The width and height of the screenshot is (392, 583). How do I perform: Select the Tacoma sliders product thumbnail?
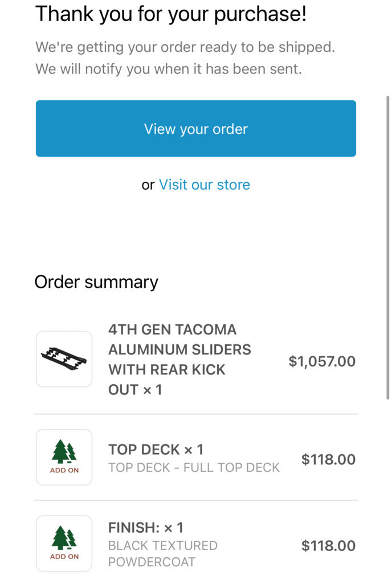click(64, 359)
